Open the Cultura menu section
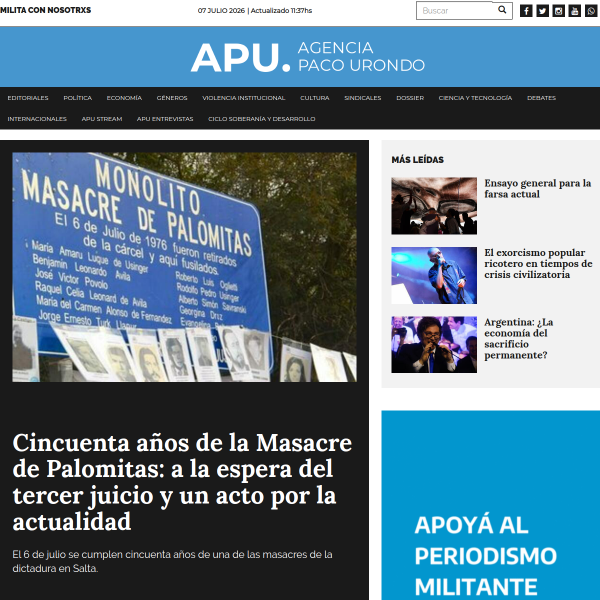The image size is (600, 600). pos(315,98)
